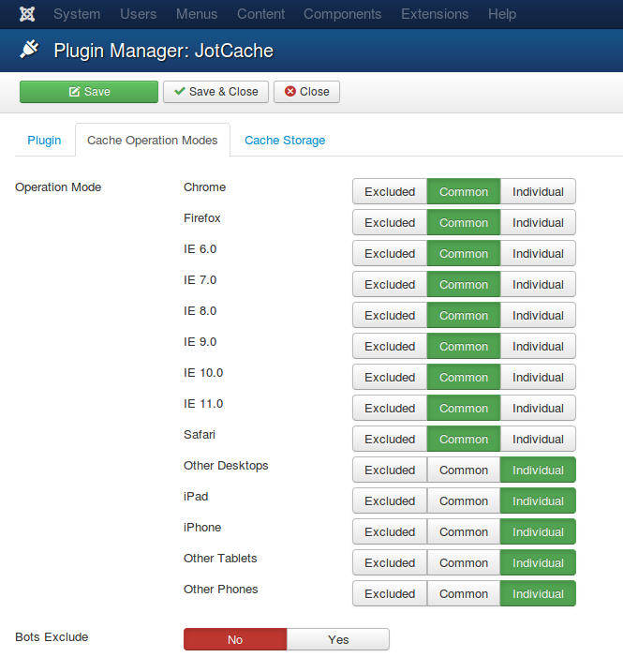Set Chrome to Individual
The height and width of the screenshot is (672, 623).
(x=538, y=191)
